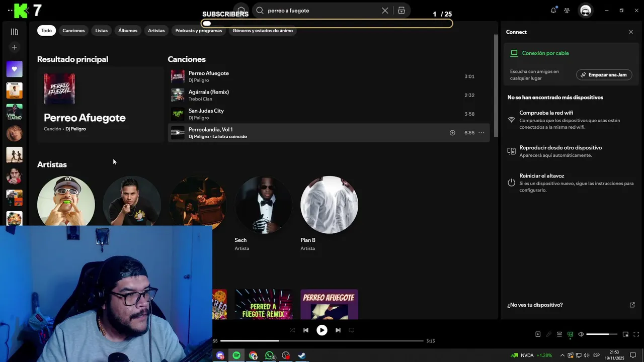
Task: Open the Viva Latino playlist in the sidebar
Action: tap(14, 112)
